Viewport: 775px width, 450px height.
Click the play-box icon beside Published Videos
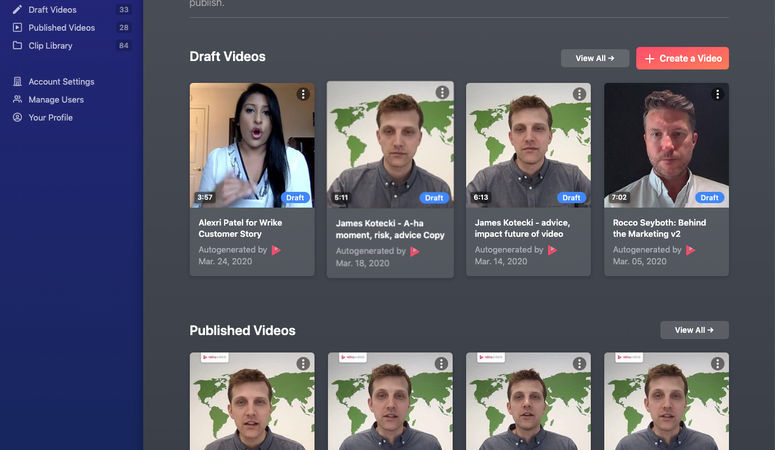17,28
